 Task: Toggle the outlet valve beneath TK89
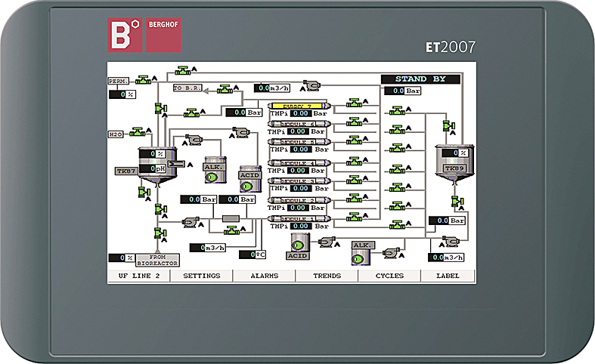click(454, 201)
